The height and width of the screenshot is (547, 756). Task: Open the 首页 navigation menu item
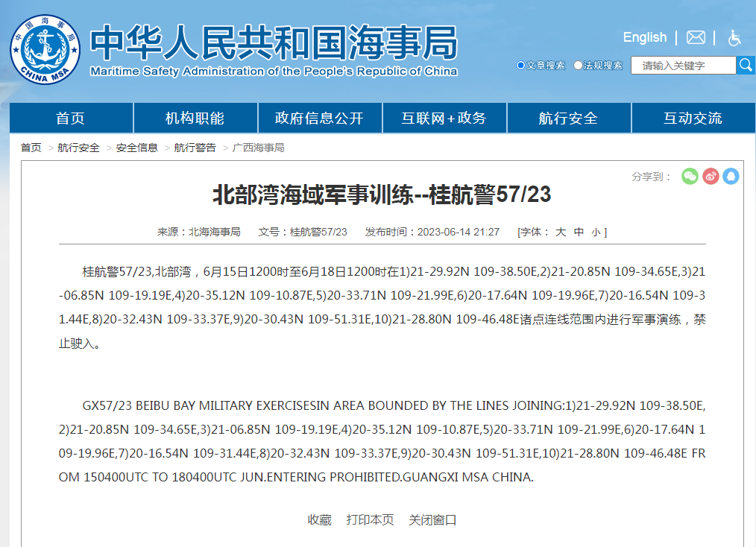point(71,118)
